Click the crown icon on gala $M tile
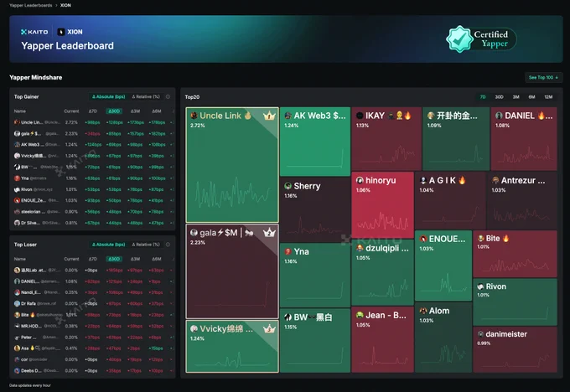 tap(269, 233)
